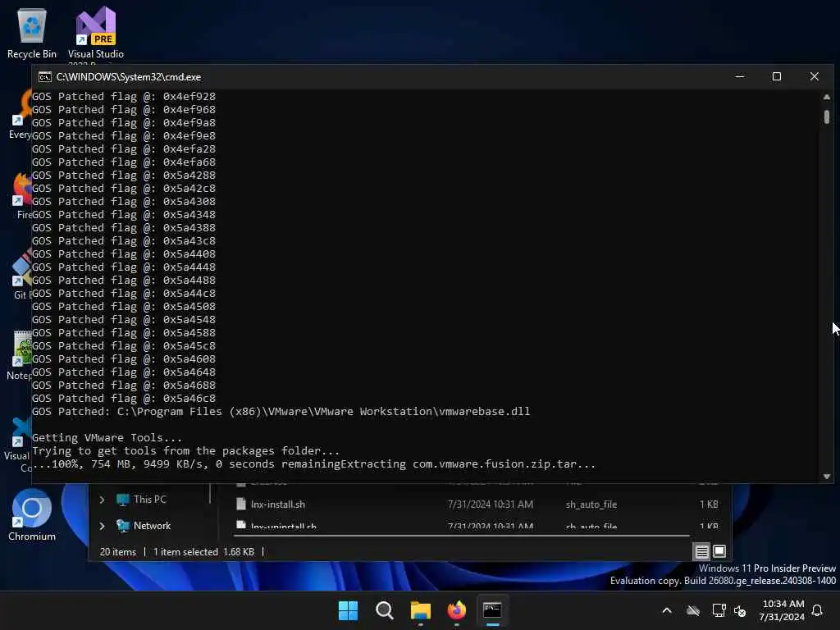Open the notifications bell icon
Screen dimensions: 840x630
click(817, 610)
